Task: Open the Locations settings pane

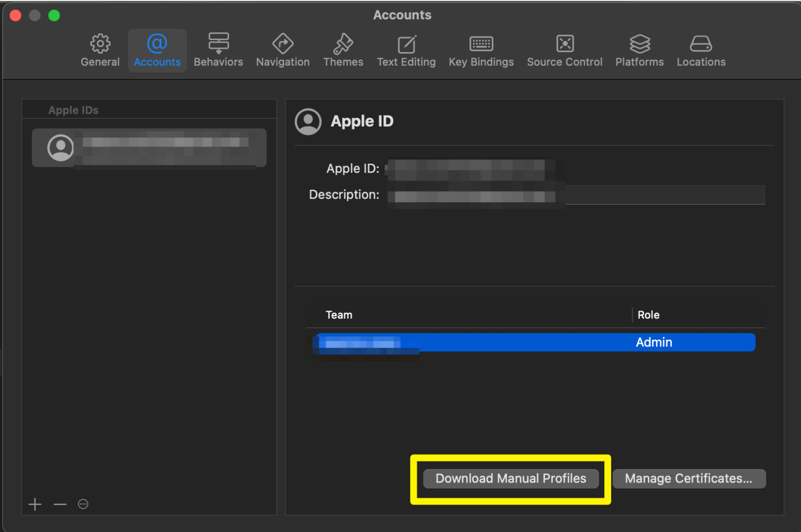Action: tap(700, 50)
